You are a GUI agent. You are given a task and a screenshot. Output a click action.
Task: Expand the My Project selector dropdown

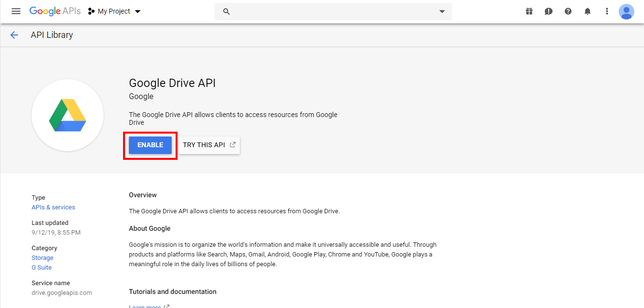coord(114,11)
